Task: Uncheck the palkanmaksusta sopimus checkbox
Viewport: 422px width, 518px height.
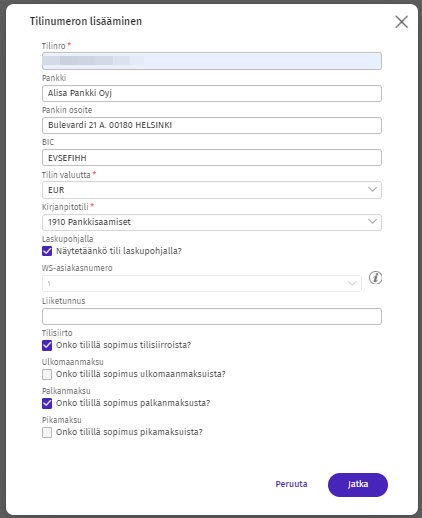Action: [x=47, y=403]
